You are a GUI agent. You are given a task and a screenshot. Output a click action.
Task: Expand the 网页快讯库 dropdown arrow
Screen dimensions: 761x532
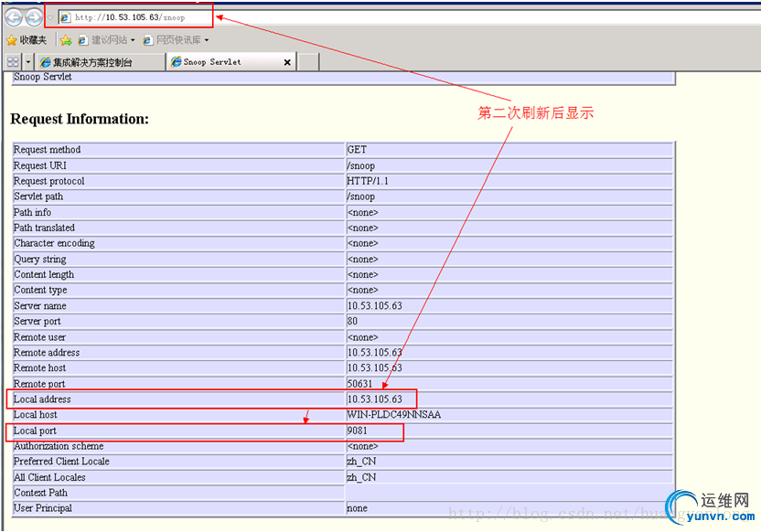click(207, 40)
